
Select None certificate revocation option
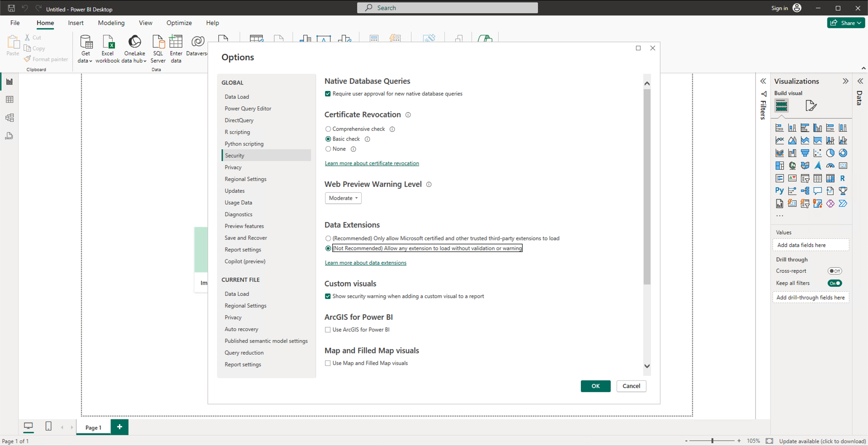tap(328, 149)
